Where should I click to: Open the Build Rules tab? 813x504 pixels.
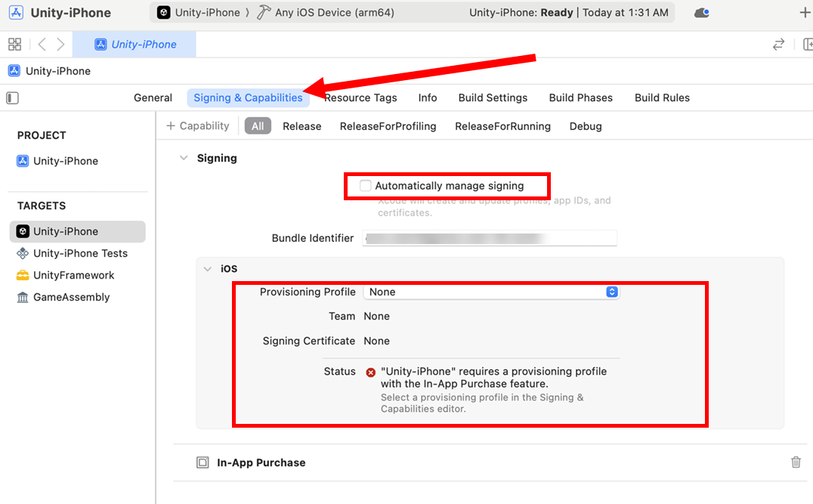[662, 98]
